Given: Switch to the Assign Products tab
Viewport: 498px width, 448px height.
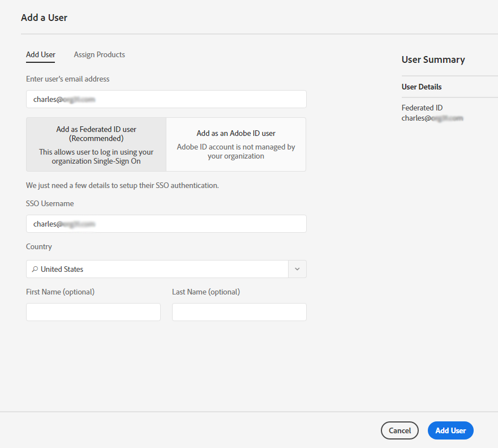Looking at the screenshot, I should pyautogui.click(x=99, y=54).
